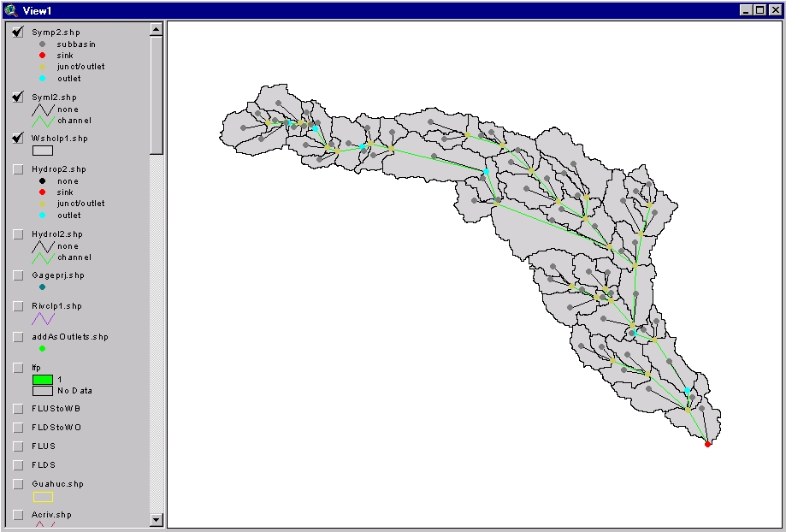Check the FLDS theme checkbox
The width and height of the screenshot is (786, 532).
(x=18, y=464)
